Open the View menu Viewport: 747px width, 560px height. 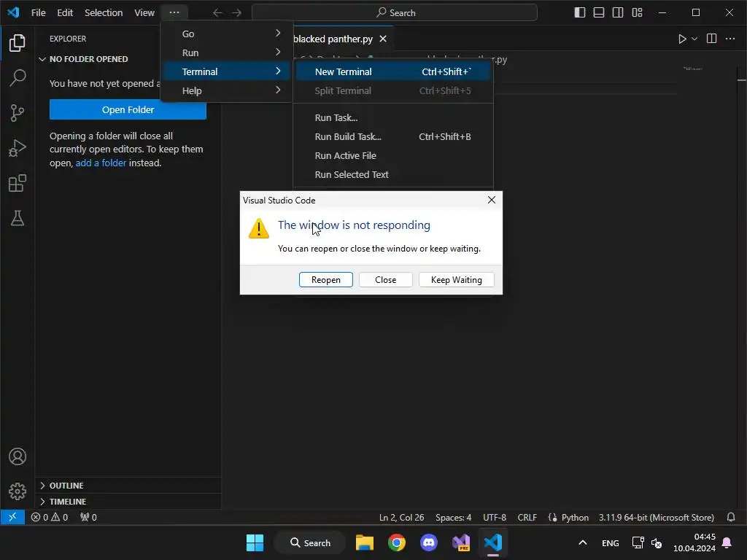coord(144,13)
